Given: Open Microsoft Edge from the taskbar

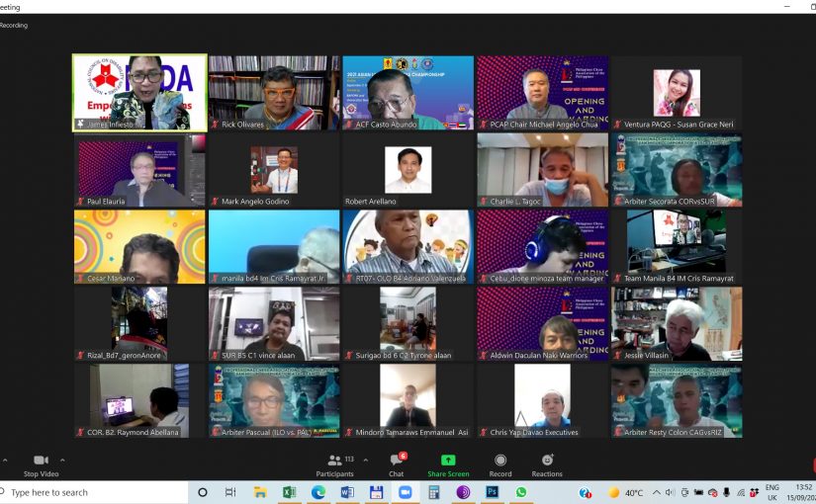Looking at the screenshot, I should [318, 492].
